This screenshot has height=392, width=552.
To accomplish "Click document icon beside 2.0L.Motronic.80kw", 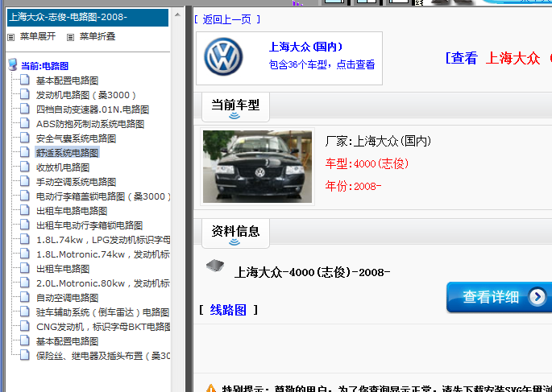I will (x=25, y=283).
